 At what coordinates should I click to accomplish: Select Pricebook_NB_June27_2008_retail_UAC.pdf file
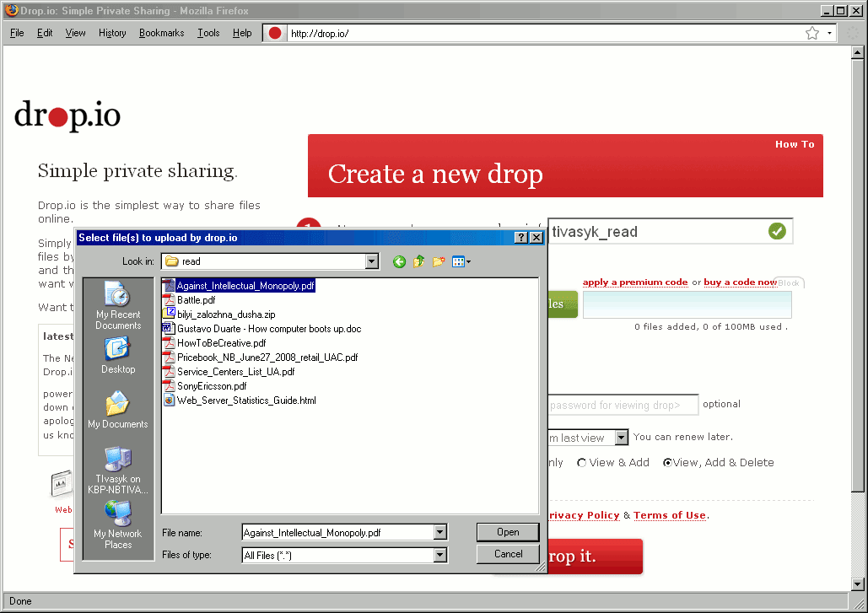tap(261, 358)
